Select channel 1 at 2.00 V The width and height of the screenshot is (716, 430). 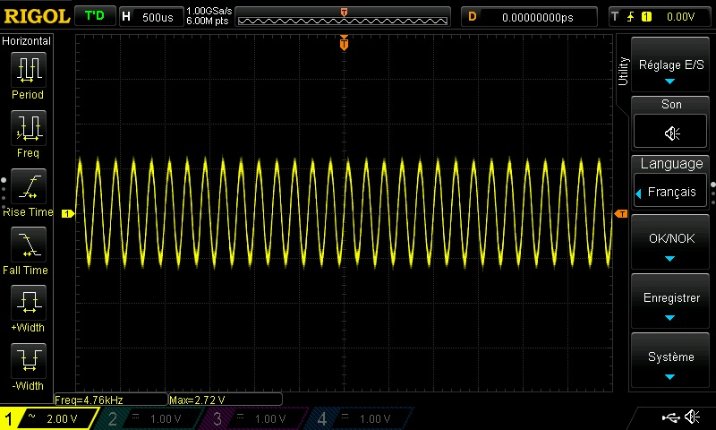pyautogui.click(x=48, y=419)
